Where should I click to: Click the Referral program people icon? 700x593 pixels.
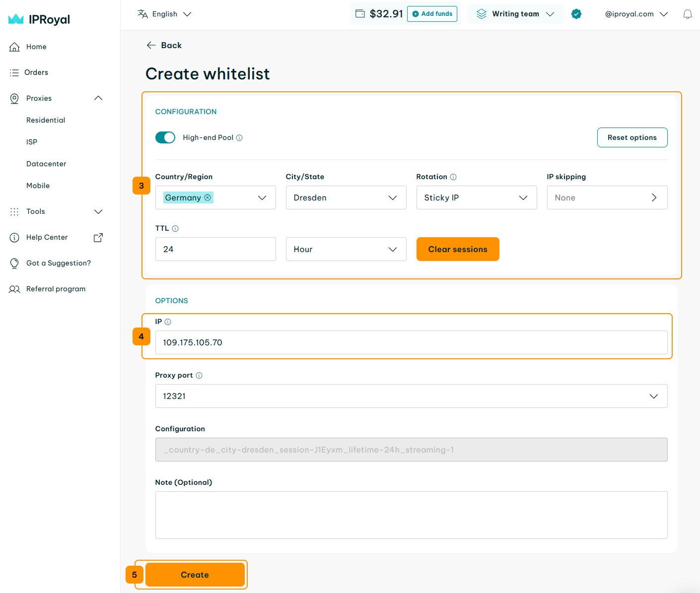pos(15,289)
